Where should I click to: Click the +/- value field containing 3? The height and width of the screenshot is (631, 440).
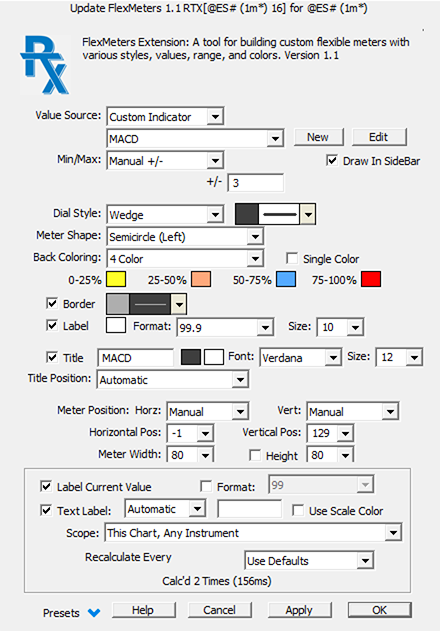256,183
